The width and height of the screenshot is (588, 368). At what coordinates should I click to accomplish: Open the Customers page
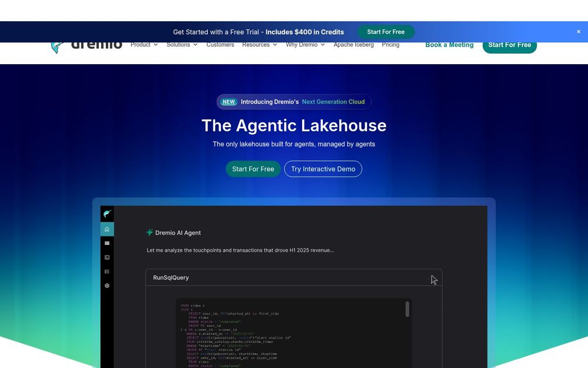click(x=220, y=45)
